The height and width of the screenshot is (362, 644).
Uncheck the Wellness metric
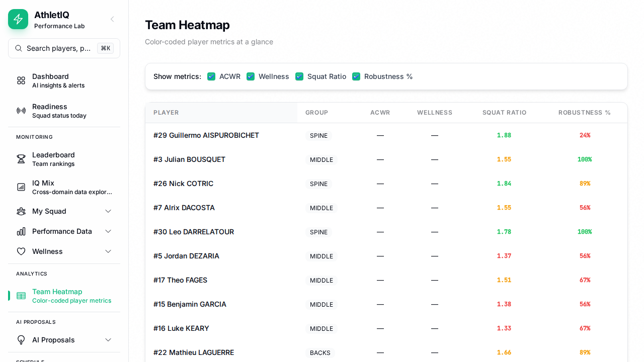251,76
